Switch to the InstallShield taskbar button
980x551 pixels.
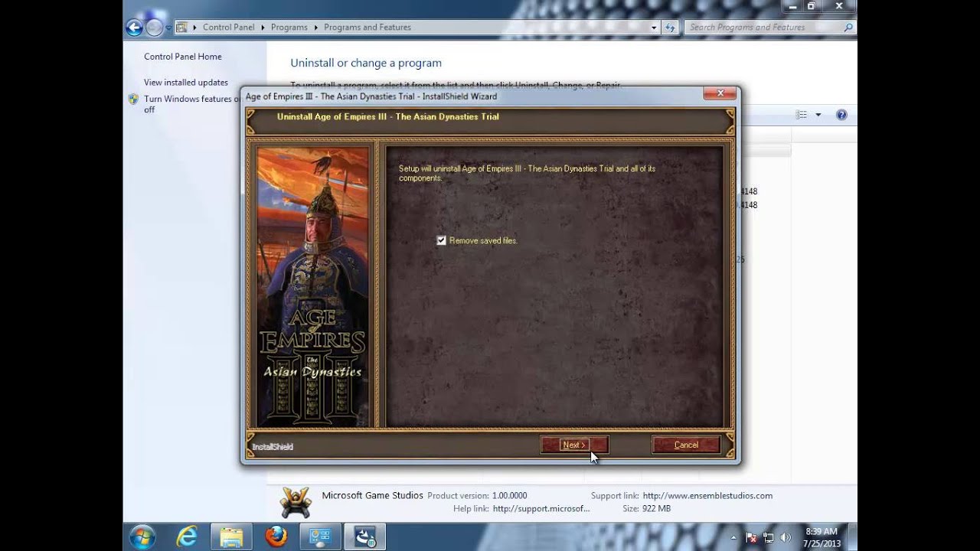[364, 536]
